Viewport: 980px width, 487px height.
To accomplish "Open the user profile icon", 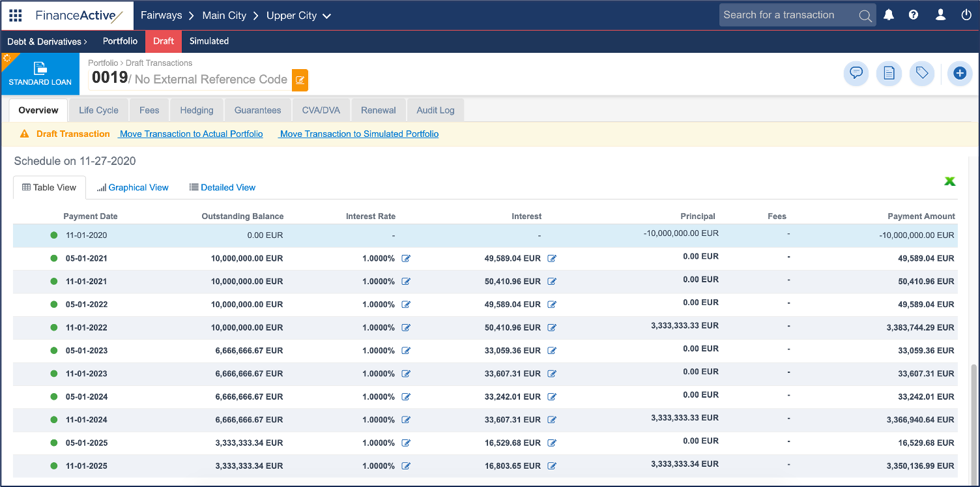I will 940,15.
